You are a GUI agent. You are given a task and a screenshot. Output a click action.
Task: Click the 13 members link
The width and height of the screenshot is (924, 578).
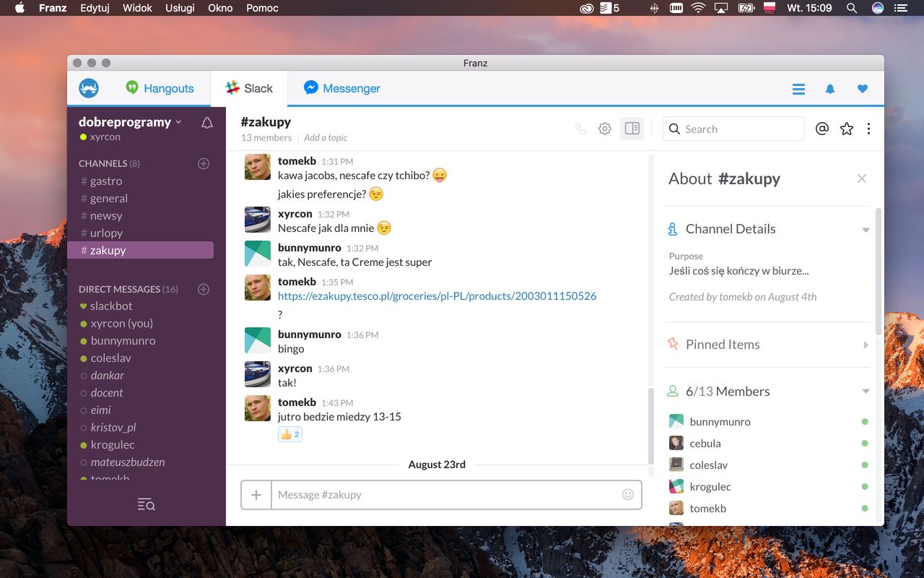[266, 137]
